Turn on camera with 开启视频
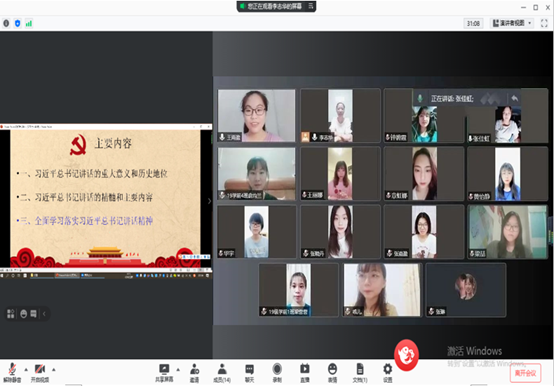 pyautogui.click(x=40, y=373)
